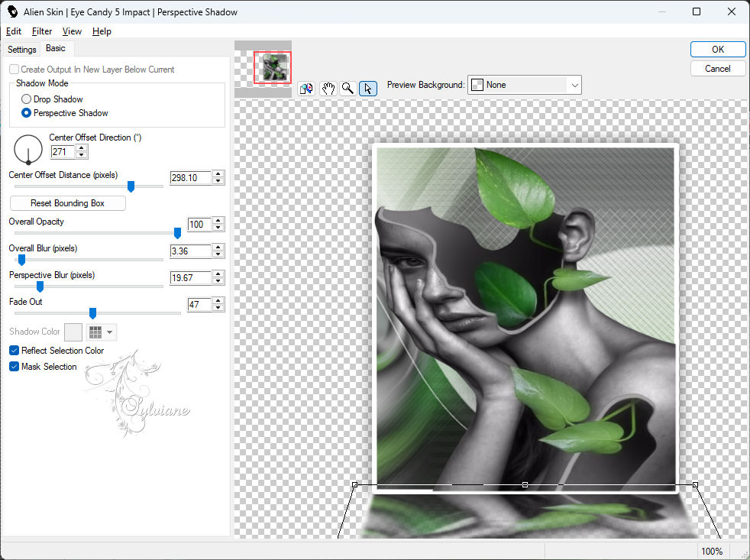Select the Hand pan tool
The height and width of the screenshot is (560, 750).
(x=328, y=89)
